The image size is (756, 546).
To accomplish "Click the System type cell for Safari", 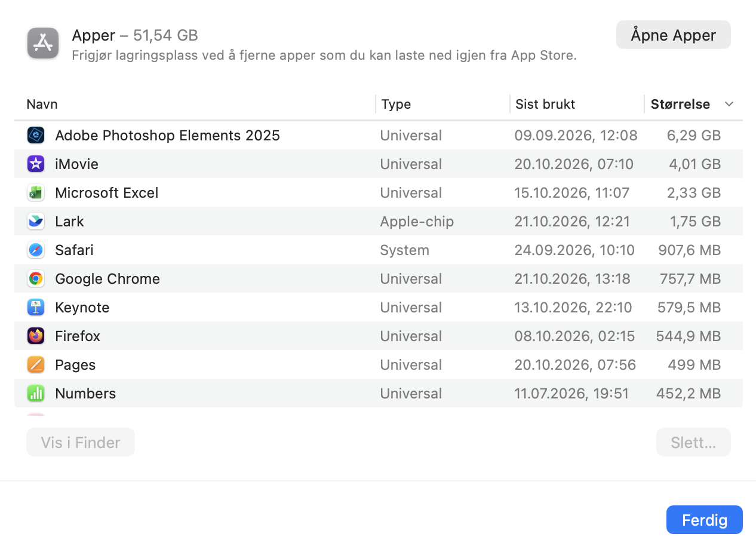I will pos(405,250).
